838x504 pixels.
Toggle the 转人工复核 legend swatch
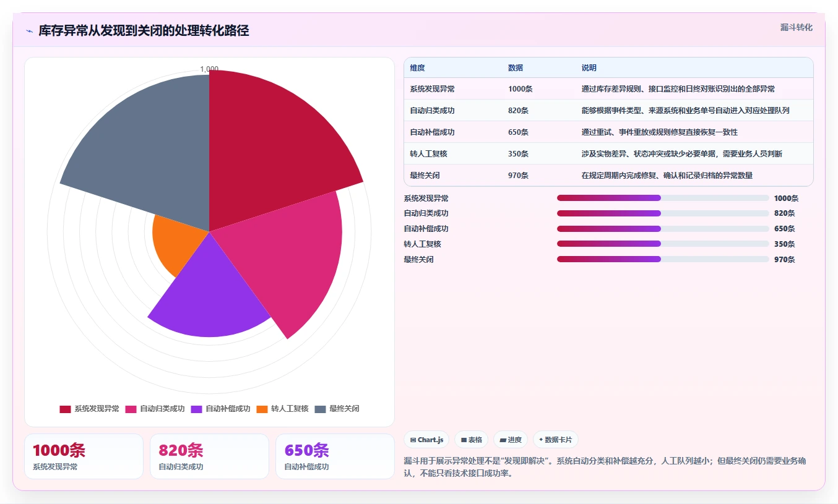[x=262, y=409]
